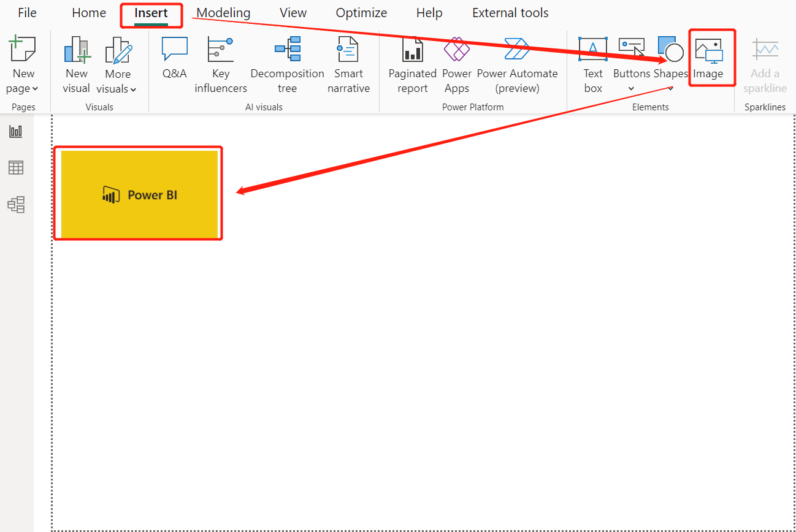Expand the Buttons dropdown chevron
Image resolution: width=796 pixels, height=532 pixels.
pos(631,89)
